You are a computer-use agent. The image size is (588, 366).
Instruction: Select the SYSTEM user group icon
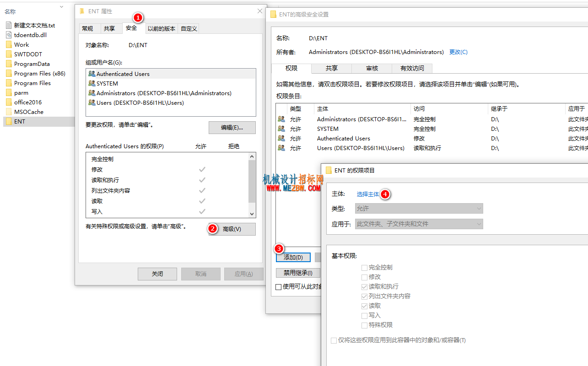[x=92, y=83]
